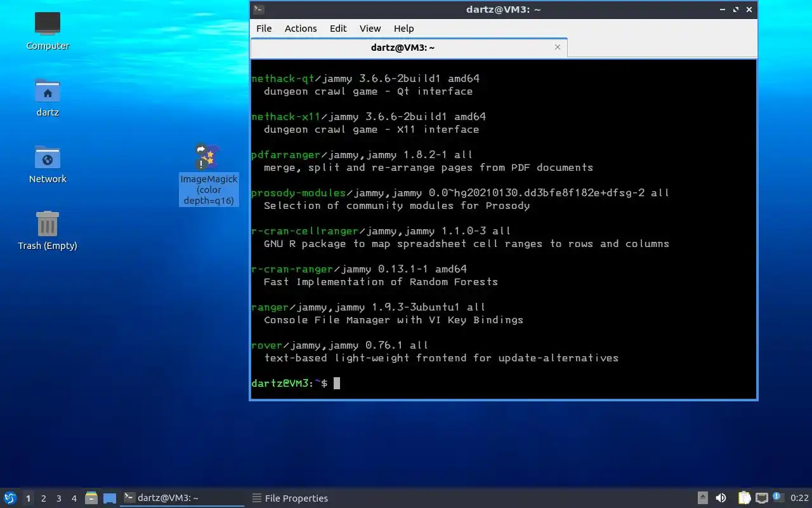
Task: Close the terminal window
Action: pos(749,10)
